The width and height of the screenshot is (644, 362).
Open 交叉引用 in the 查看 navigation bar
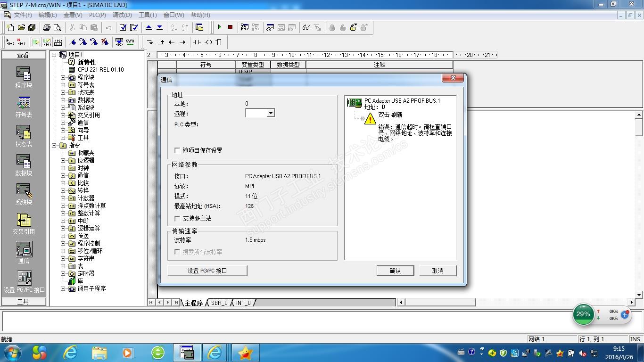[24, 224]
